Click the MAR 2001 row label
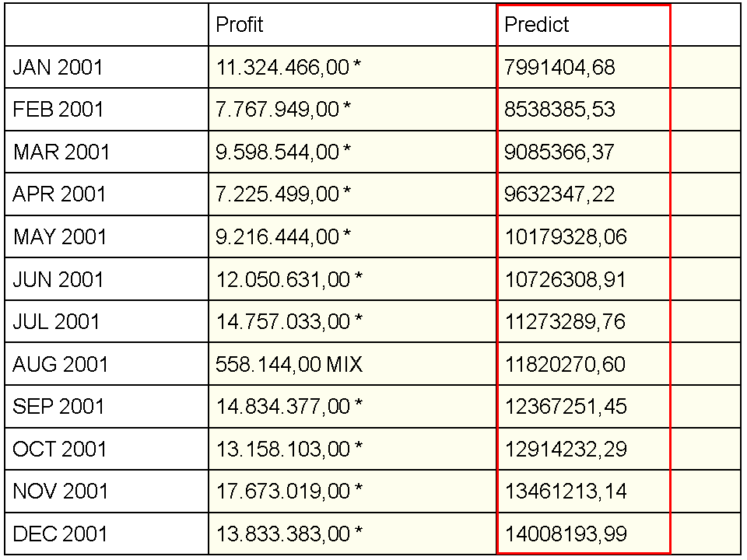Image resolution: width=747 pixels, height=560 pixels. [x=61, y=152]
